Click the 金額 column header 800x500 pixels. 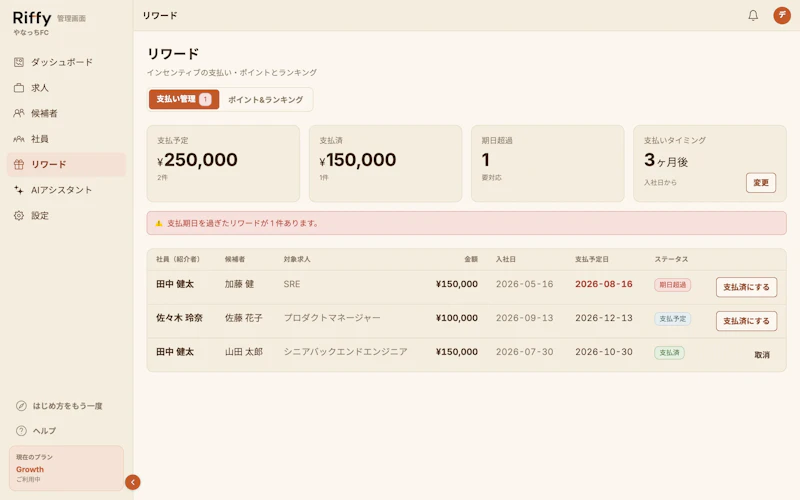tap(471, 259)
